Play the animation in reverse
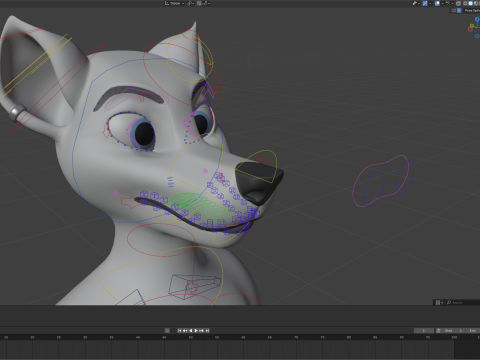Screen dimensions: 480x360 191,330
